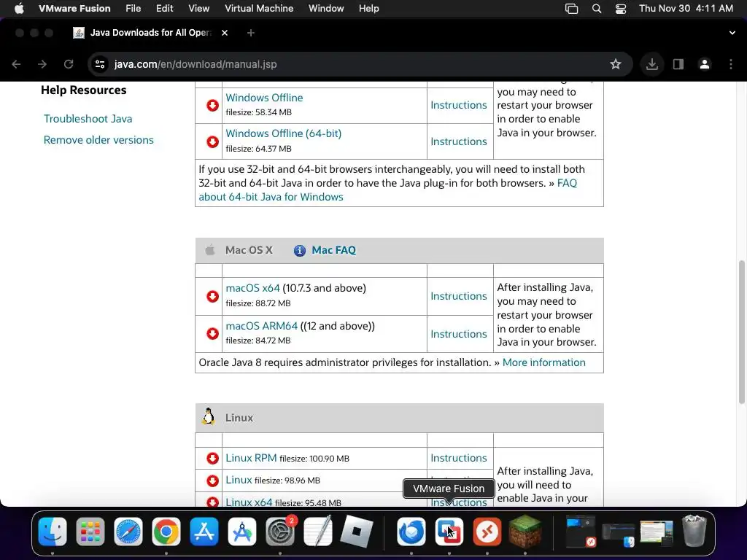Download Windows Offline installer link
This screenshot has width=747, height=560.
(x=264, y=98)
